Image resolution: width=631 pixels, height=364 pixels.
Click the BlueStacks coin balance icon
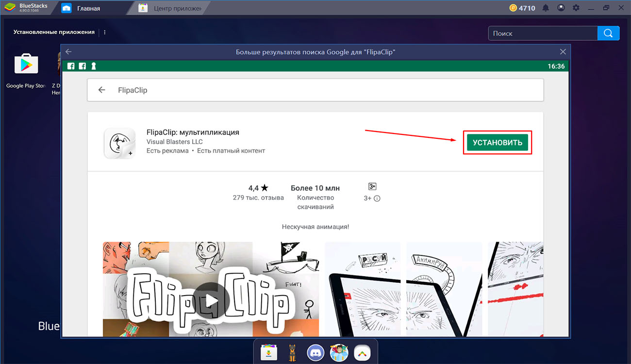(x=514, y=8)
